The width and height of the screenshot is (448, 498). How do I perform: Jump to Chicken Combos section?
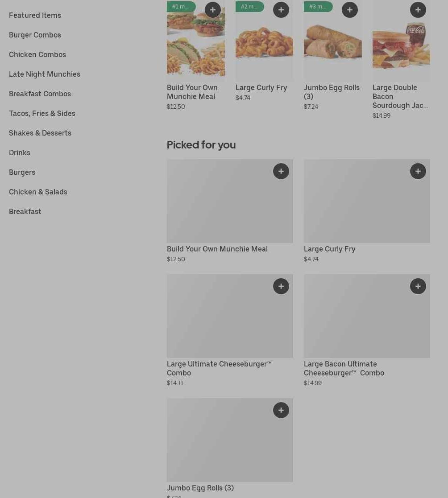[37, 54]
